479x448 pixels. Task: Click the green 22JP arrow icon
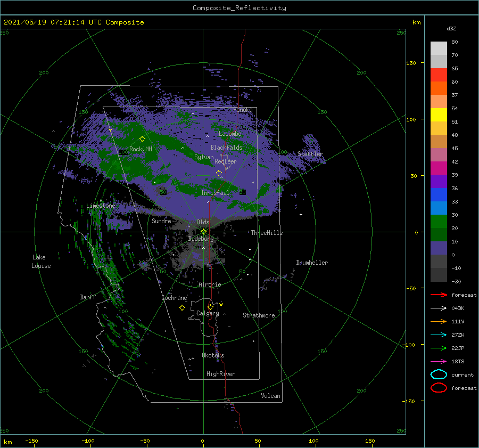click(x=439, y=348)
